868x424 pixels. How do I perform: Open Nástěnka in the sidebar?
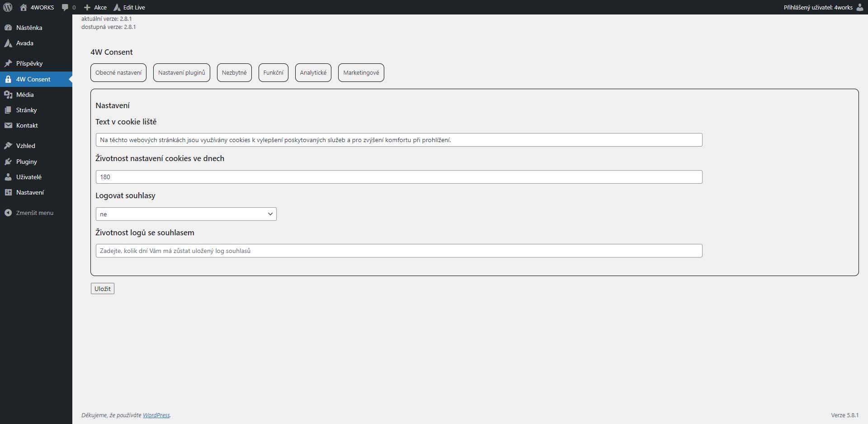pyautogui.click(x=36, y=28)
